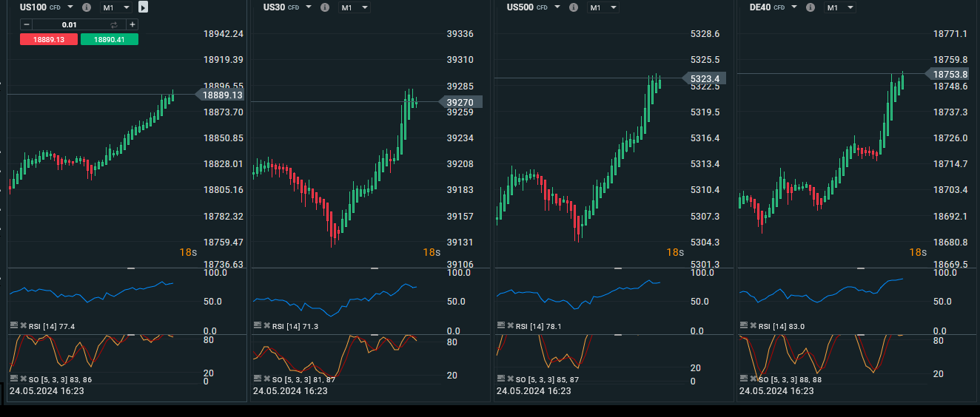Toggle volume units swap in US100 panel
980x417 pixels.
click(114, 24)
